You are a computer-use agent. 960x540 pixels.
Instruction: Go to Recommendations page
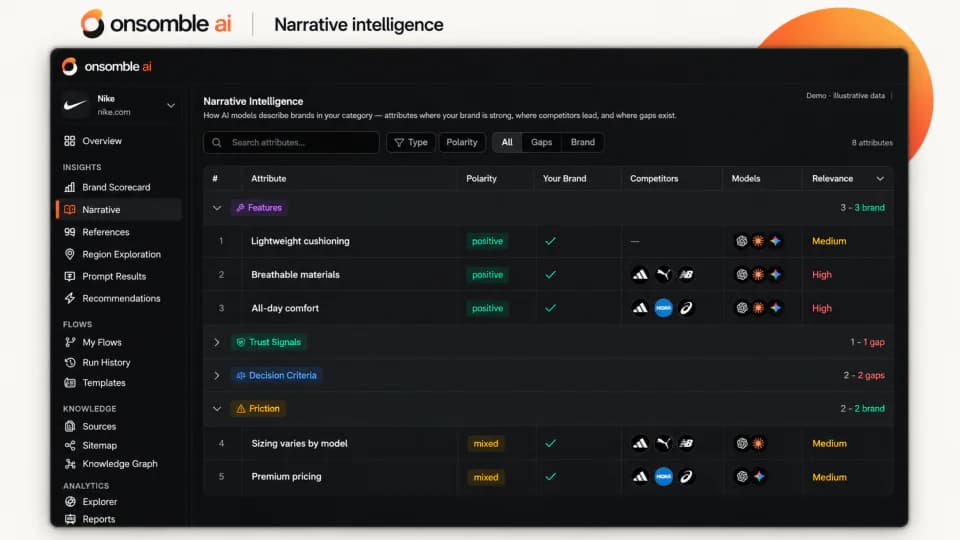(x=121, y=298)
